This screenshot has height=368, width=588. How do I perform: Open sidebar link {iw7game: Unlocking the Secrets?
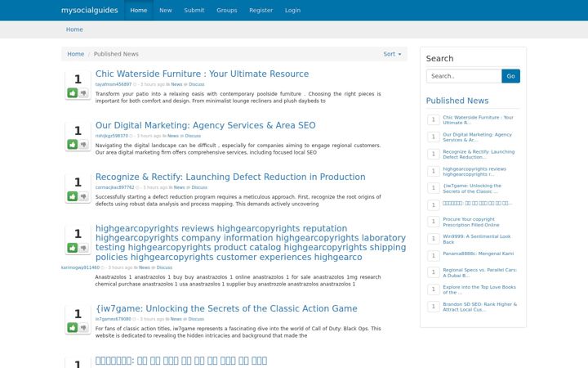point(472,189)
